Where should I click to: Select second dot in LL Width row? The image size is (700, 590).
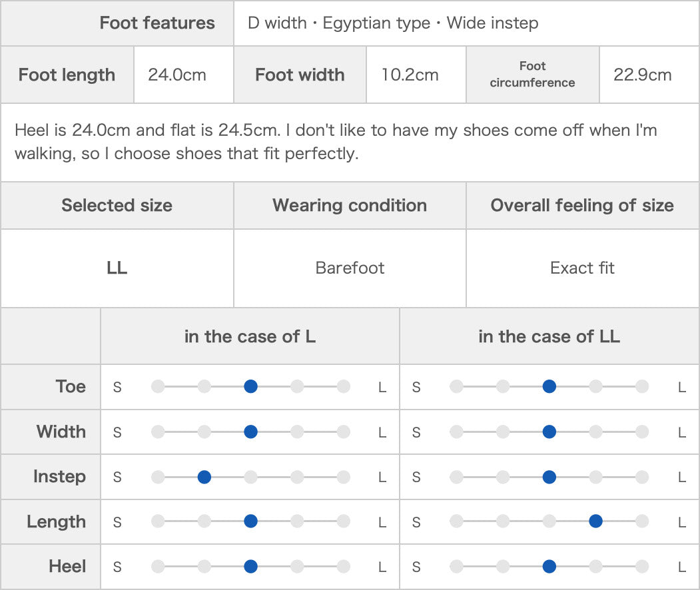503,432
